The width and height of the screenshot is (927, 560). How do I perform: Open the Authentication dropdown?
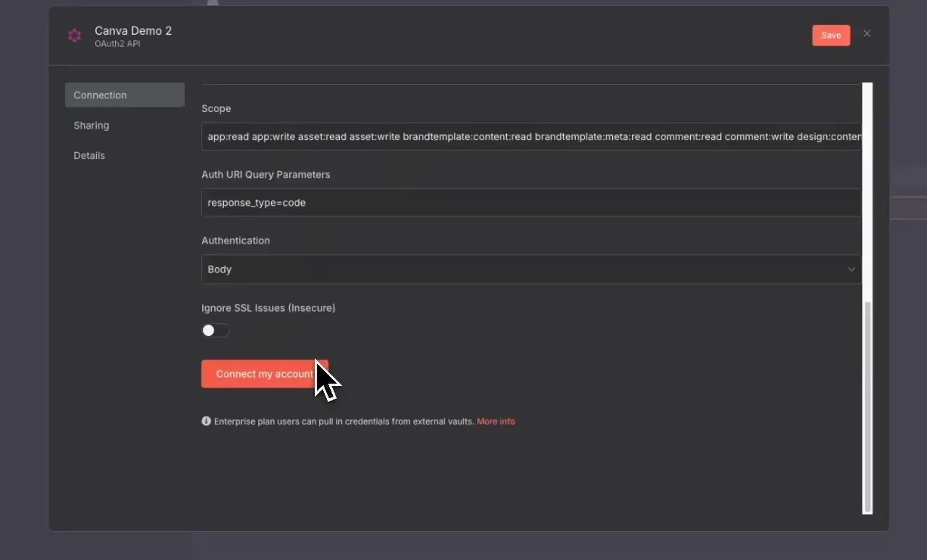[x=531, y=269]
